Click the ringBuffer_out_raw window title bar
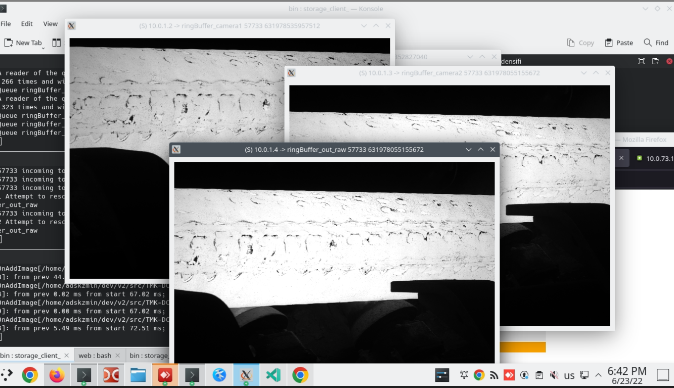Image resolution: width=674 pixels, height=388 pixels. pyautogui.click(x=334, y=150)
